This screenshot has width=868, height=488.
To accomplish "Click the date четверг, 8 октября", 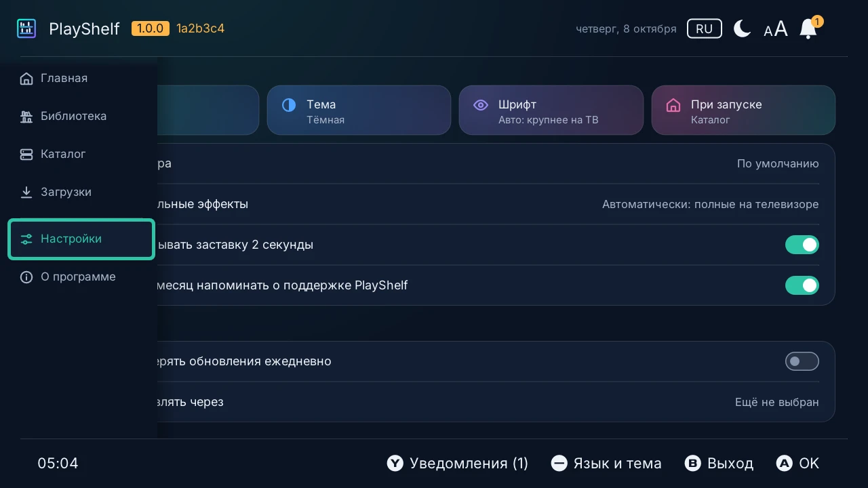I will pos(626,29).
